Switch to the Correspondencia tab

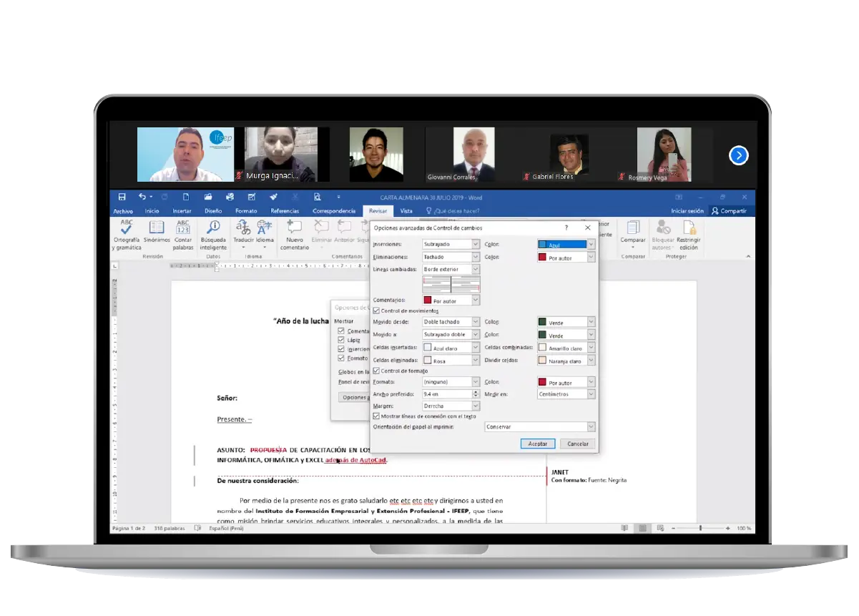pos(334,211)
